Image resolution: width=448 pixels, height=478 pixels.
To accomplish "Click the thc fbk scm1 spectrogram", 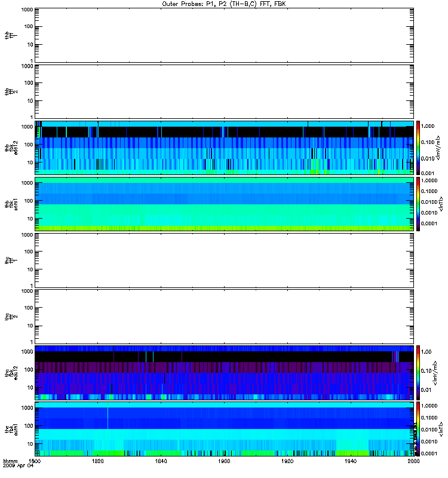I will click(x=224, y=428).
